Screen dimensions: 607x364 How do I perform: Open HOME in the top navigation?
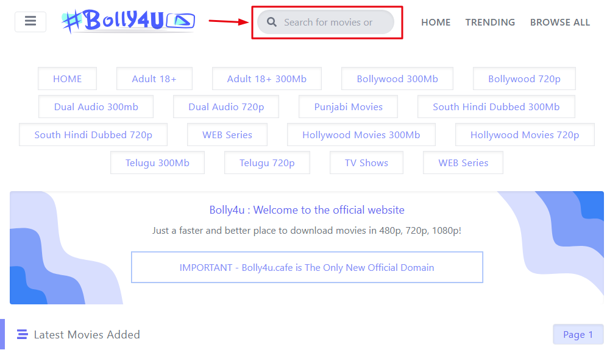436,23
